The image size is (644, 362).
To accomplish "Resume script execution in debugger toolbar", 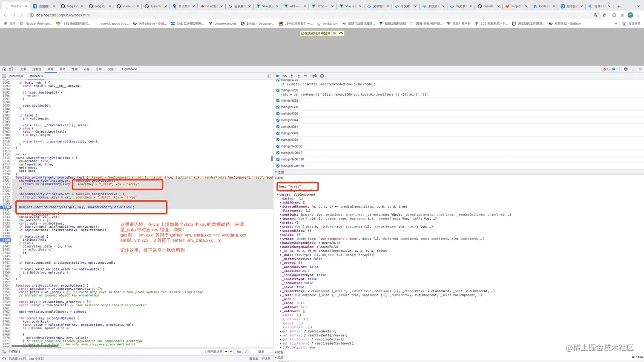I will [278, 76].
